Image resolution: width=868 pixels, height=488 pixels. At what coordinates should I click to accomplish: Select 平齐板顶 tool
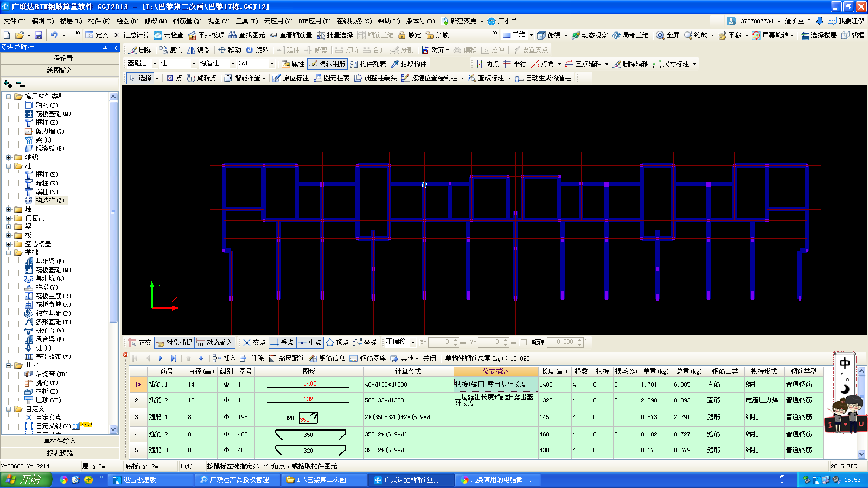[x=206, y=35]
